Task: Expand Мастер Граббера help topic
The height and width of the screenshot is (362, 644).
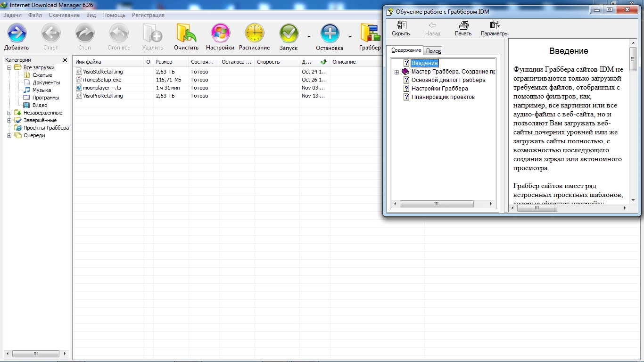Action: [x=396, y=72]
